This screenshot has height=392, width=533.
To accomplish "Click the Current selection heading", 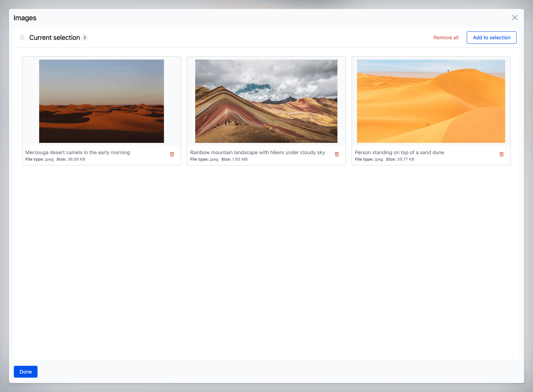I will [55, 38].
